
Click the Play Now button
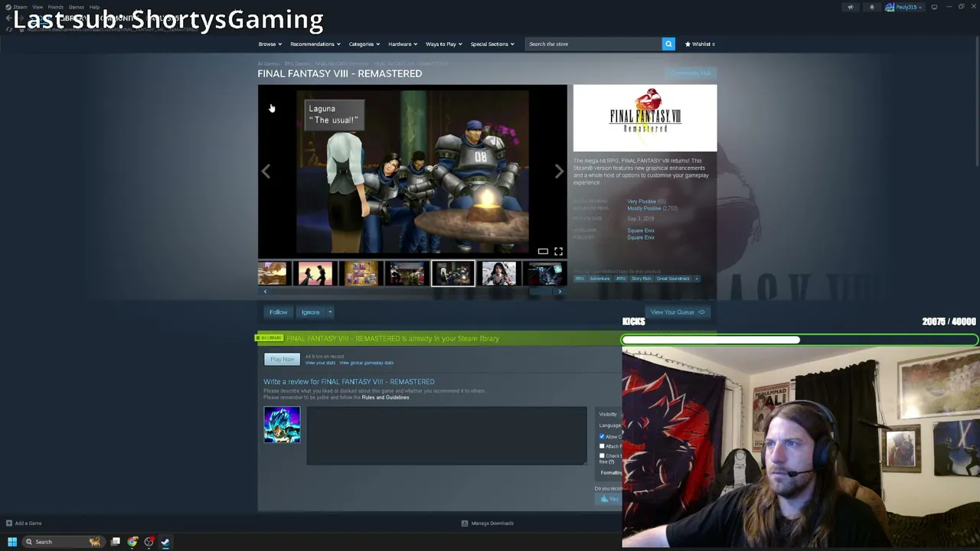click(x=282, y=360)
